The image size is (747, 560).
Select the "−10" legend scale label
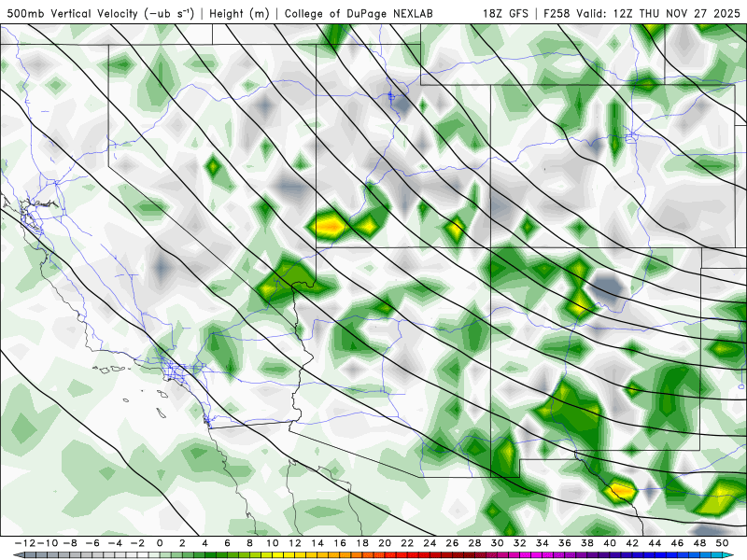[47, 543]
